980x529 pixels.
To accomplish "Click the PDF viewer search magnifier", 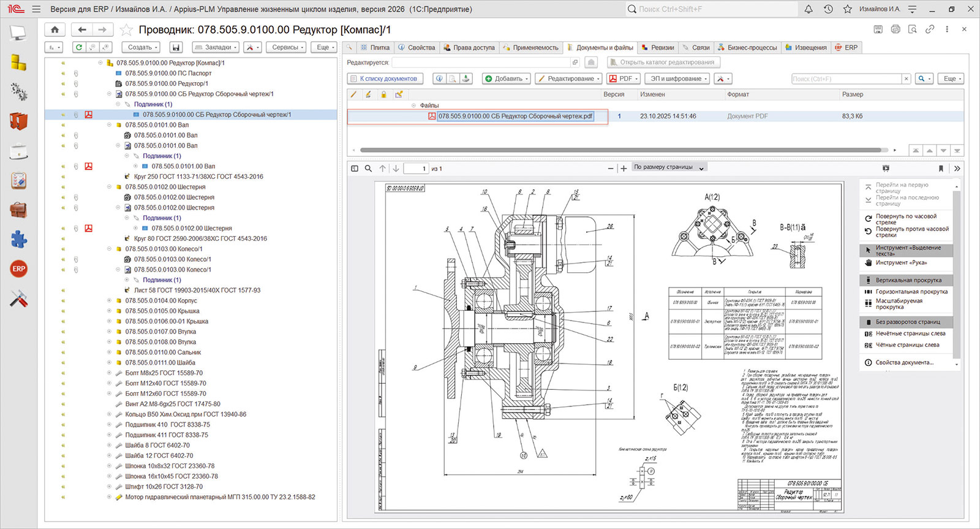I will point(368,169).
